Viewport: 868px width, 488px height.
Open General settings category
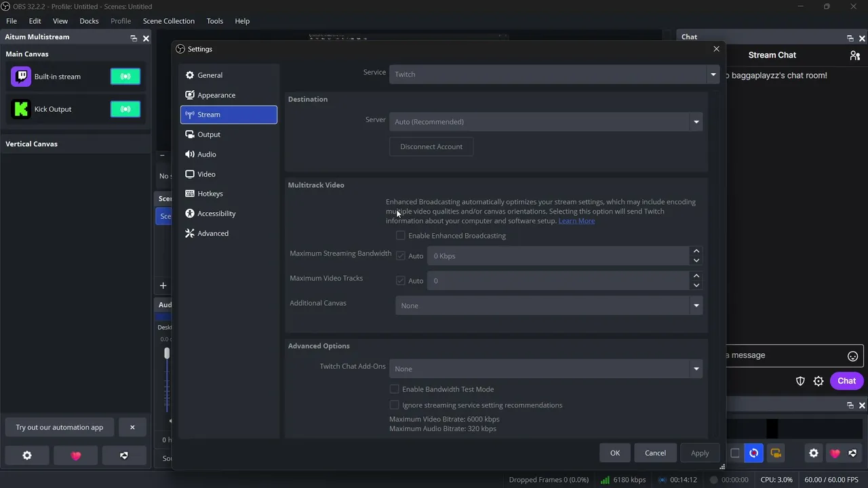(x=229, y=75)
